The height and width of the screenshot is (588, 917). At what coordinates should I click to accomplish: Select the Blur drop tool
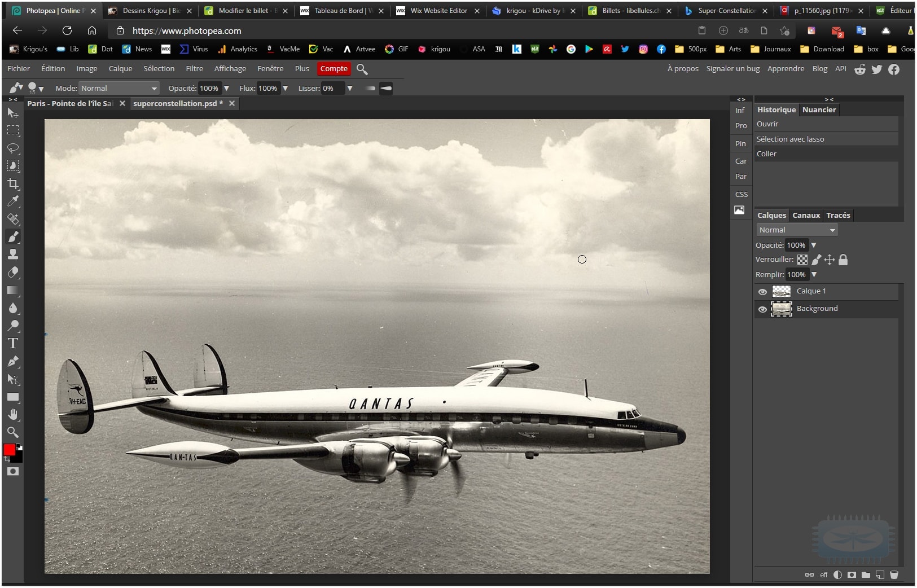(13, 308)
